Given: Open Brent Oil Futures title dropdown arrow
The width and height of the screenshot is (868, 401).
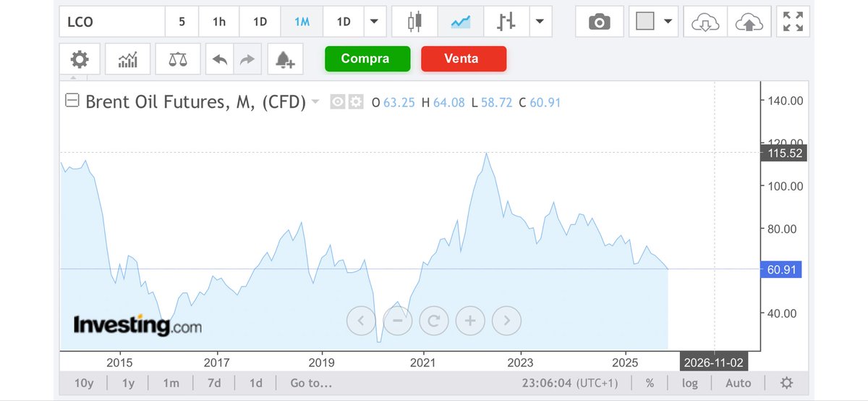Looking at the screenshot, I should pyautogui.click(x=315, y=102).
